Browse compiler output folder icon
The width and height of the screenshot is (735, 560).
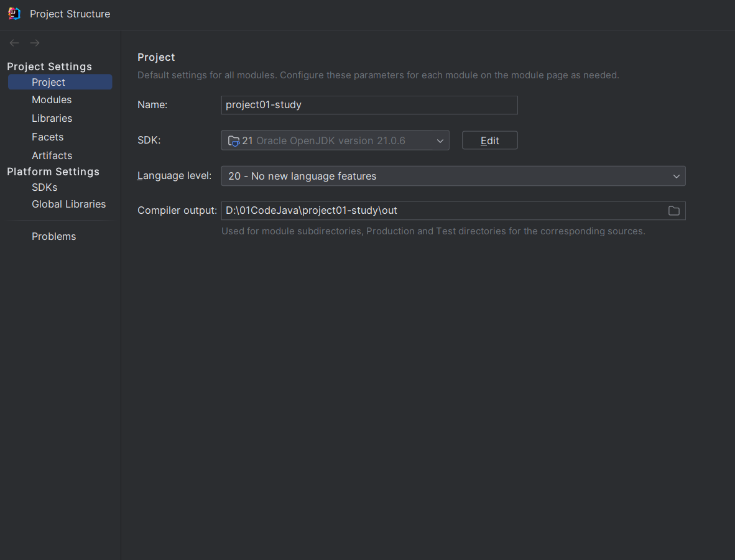tap(673, 211)
